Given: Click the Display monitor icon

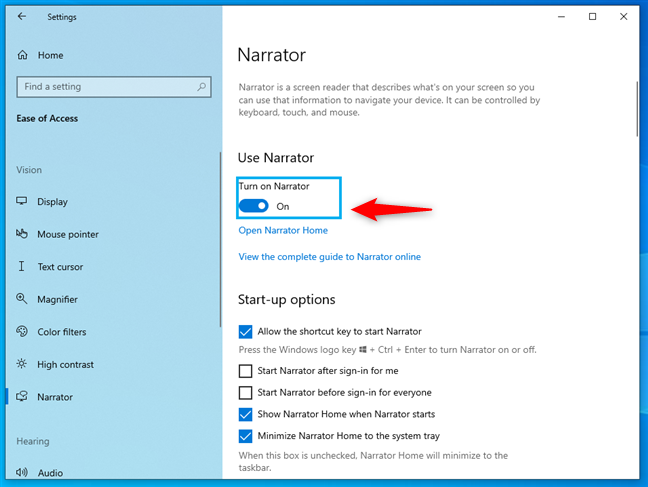Looking at the screenshot, I should (21, 201).
